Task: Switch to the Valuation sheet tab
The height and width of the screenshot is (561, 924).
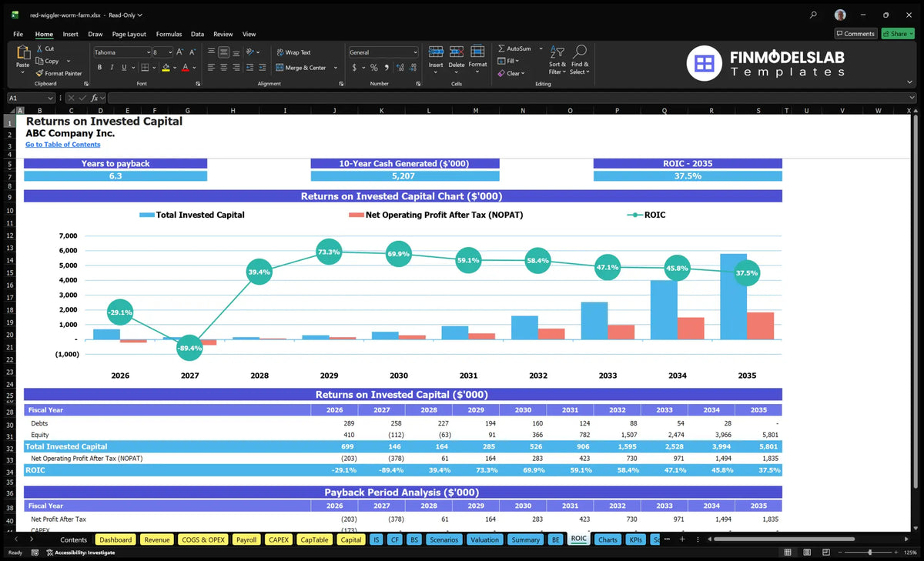Action: click(x=484, y=539)
